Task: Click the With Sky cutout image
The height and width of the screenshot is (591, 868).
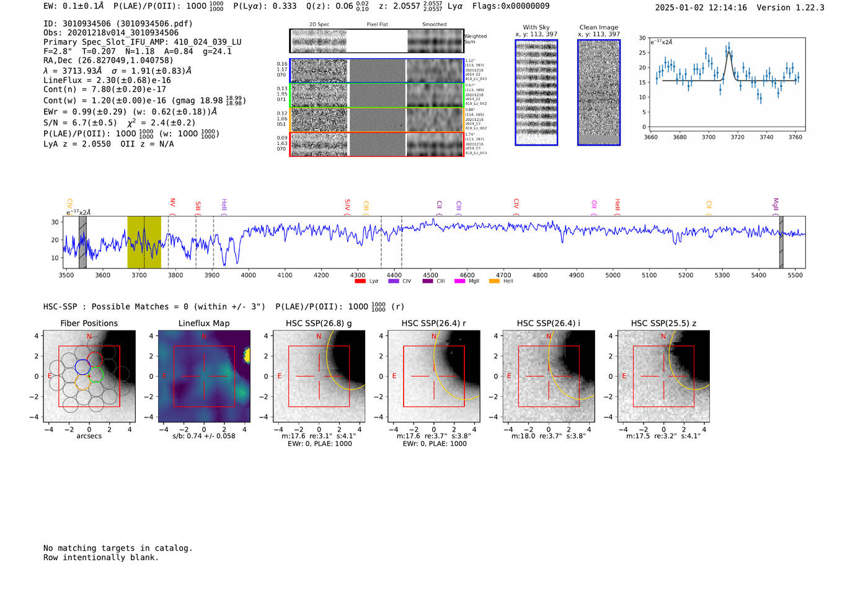Action: pyautogui.click(x=536, y=92)
